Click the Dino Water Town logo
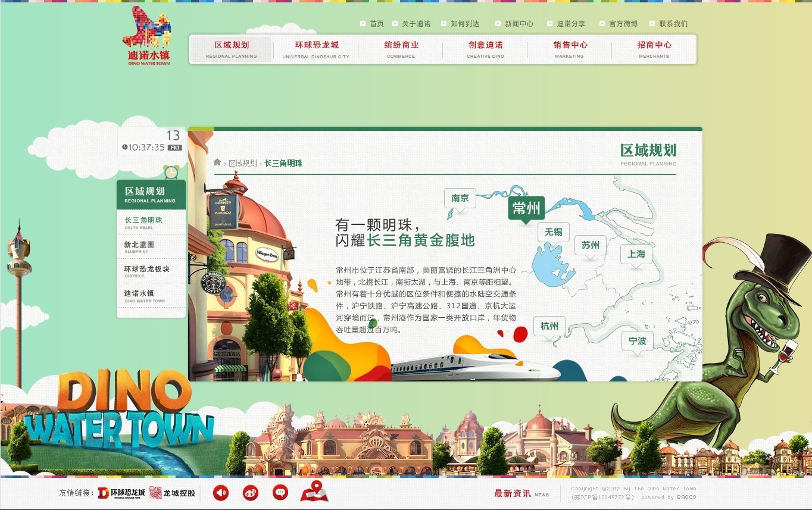Image resolution: width=812 pixels, height=510 pixels. pyautogui.click(x=148, y=36)
